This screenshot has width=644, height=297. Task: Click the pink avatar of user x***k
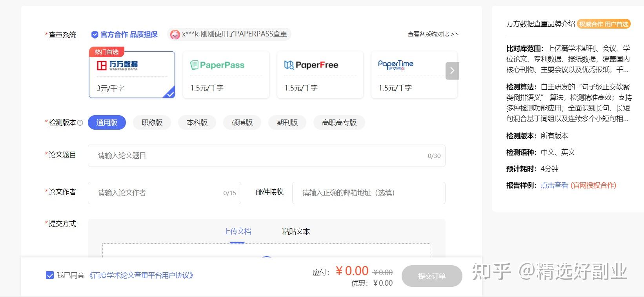pyautogui.click(x=175, y=34)
